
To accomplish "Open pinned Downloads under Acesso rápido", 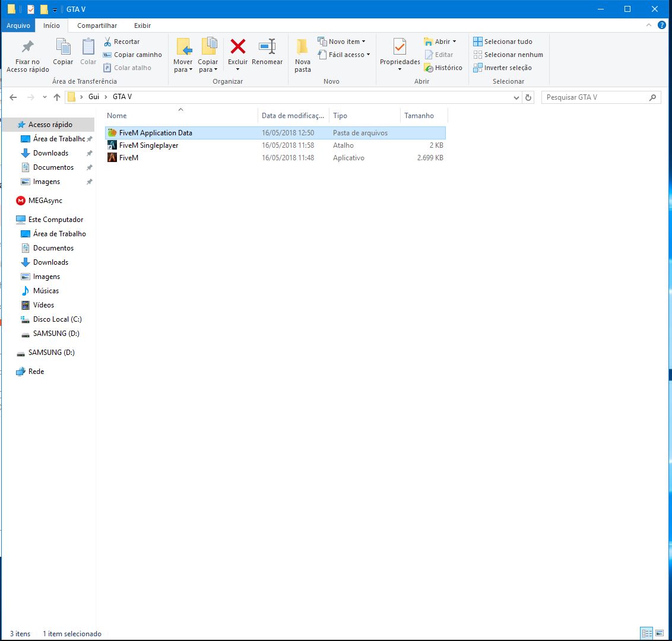I will pyautogui.click(x=50, y=153).
